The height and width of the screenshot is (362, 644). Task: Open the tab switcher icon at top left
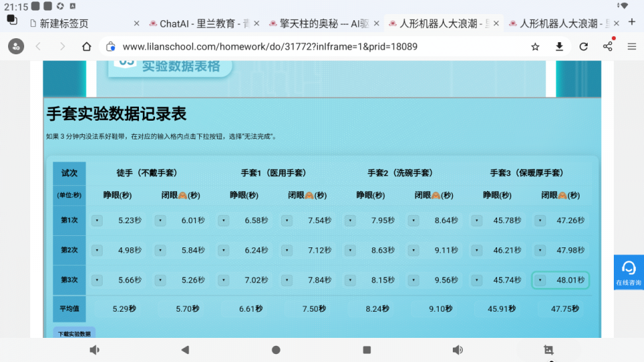12,19
